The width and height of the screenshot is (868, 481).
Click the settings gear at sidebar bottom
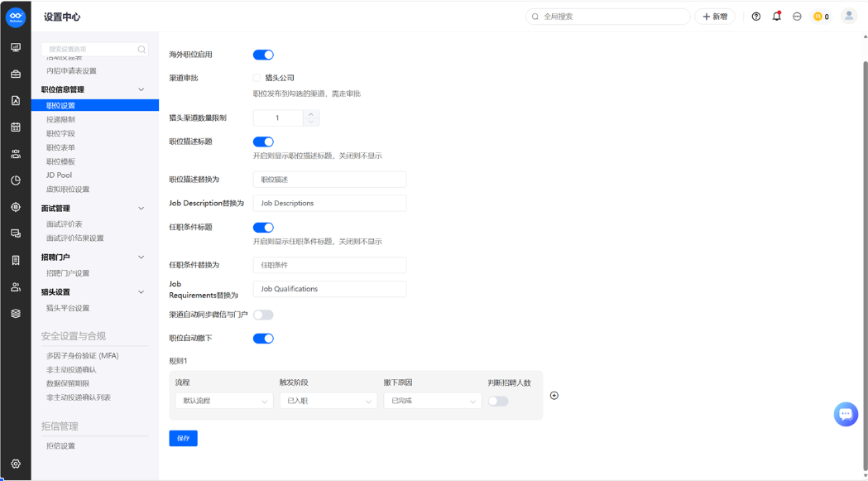coord(16,464)
